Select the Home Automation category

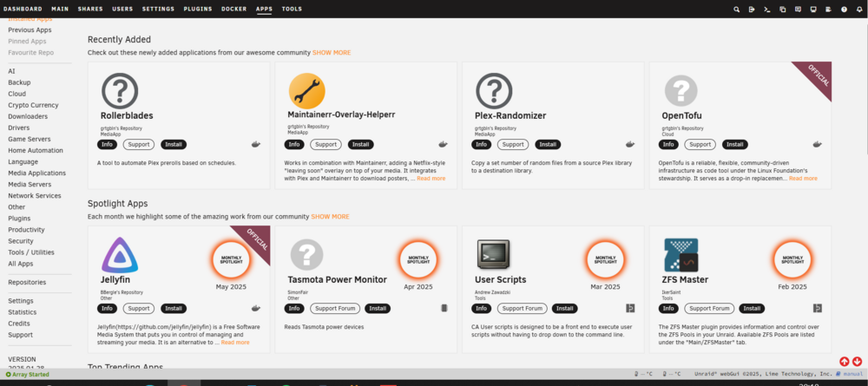pos(36,150)
